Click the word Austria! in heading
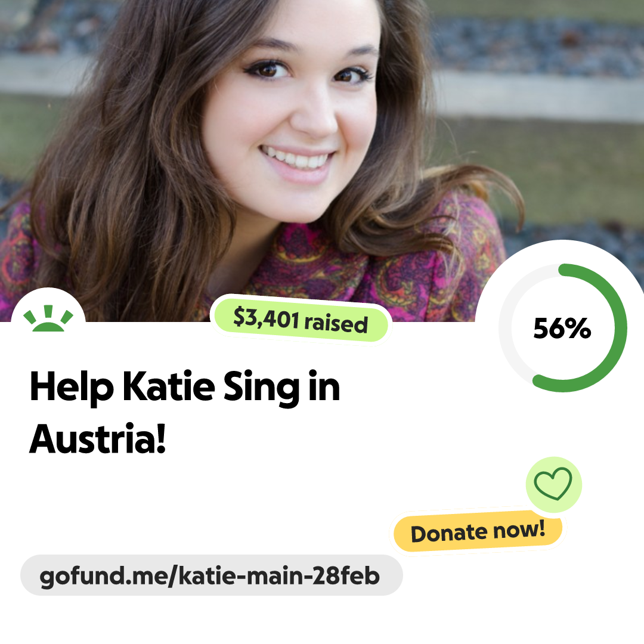Viewport: 644px width, 644px height. coord(98,439)
